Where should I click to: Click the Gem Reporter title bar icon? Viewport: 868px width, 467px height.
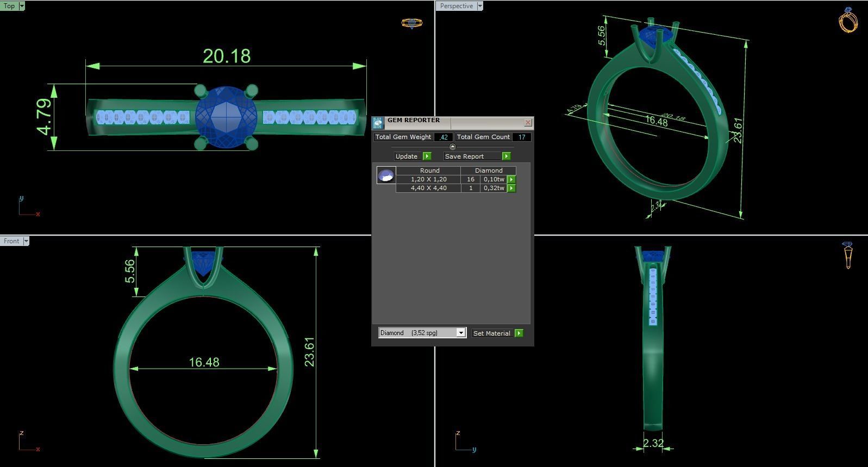[x=378, y=123]
